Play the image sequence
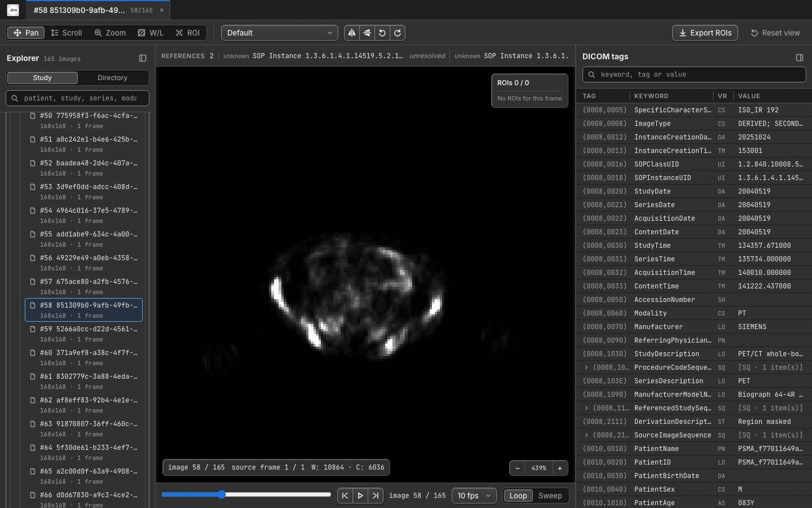The image size is (812, 508). click(x=360, y=496)
